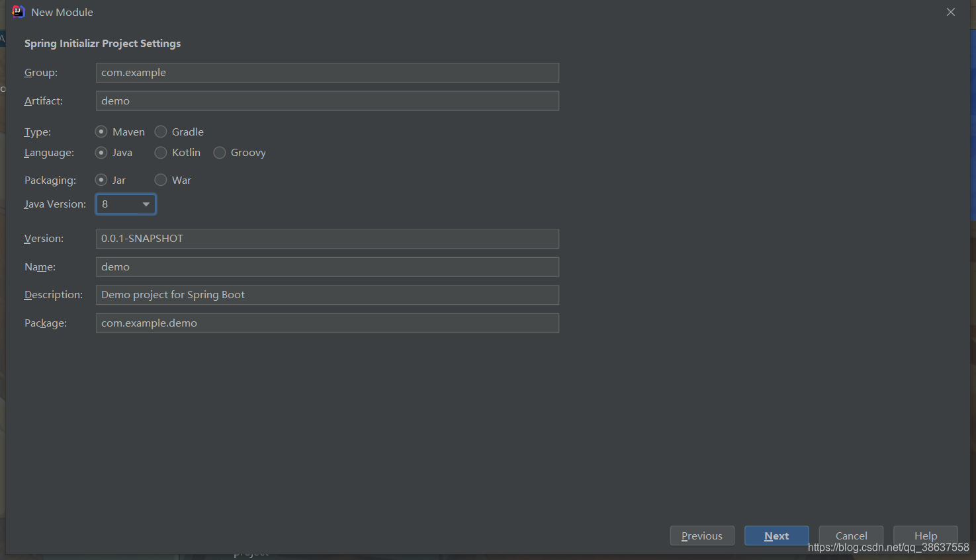This screenshot has width=976, height=560.
Task: Open the Java Version dropdown
Action: point(126,204)
